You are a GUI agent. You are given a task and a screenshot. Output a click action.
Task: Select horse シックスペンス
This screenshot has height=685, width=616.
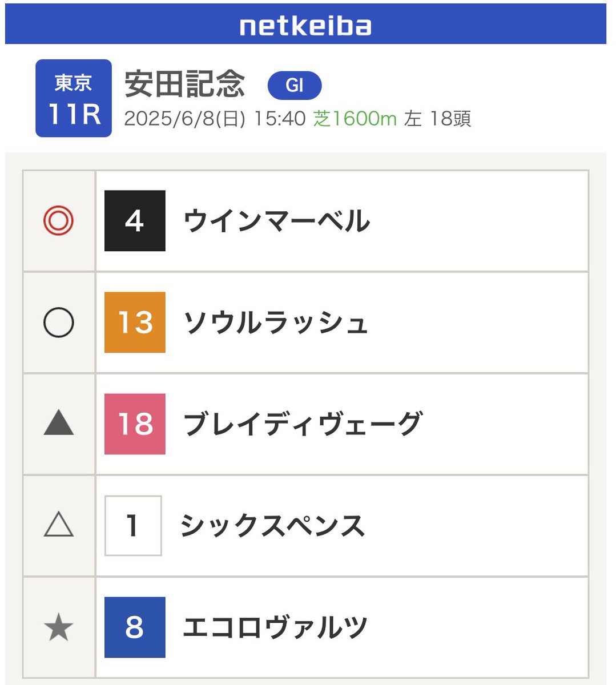[x=273, y=526]
